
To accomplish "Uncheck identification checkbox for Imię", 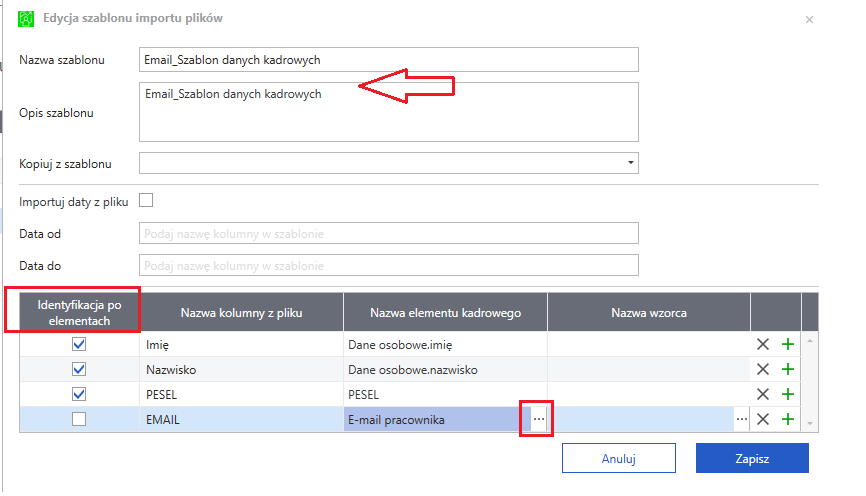I will 79,344.
